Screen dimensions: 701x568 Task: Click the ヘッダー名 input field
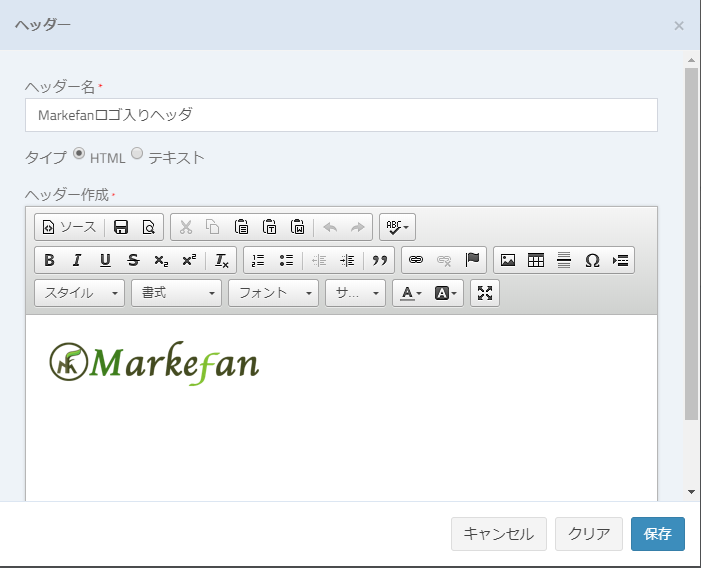(x=341, y=115)
